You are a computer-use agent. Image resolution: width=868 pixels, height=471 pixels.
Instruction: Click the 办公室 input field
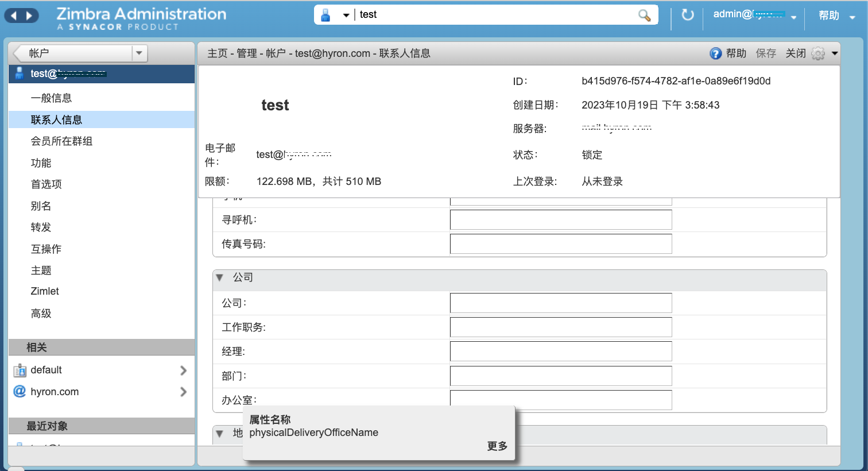561,400
